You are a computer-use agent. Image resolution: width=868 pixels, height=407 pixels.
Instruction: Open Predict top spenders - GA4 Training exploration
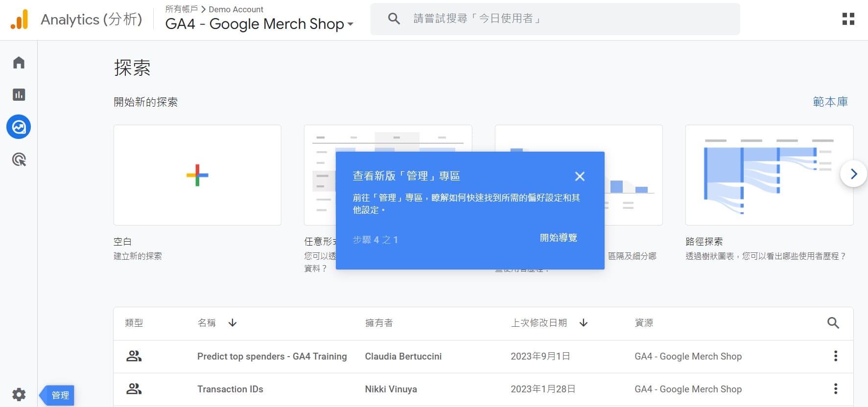click(272, 357)
